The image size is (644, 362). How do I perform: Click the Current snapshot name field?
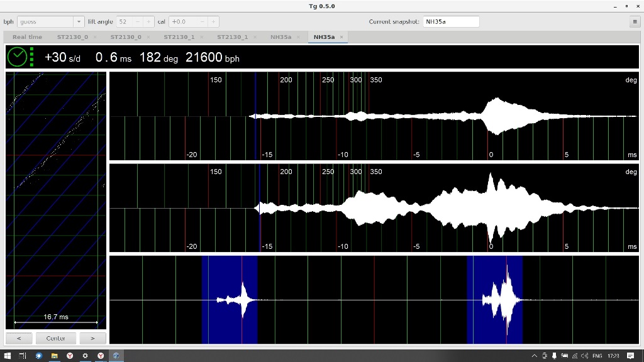(451, 21)
